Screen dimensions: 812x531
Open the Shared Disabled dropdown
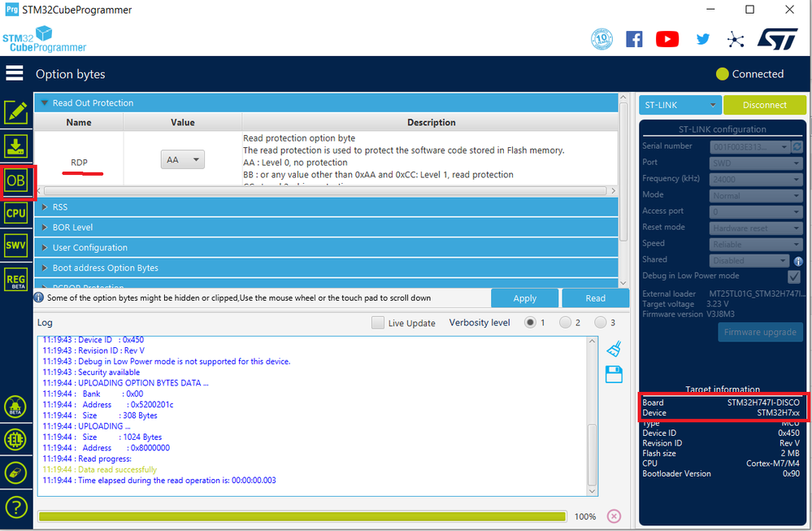pyautogui.click(x=749, y=260)
